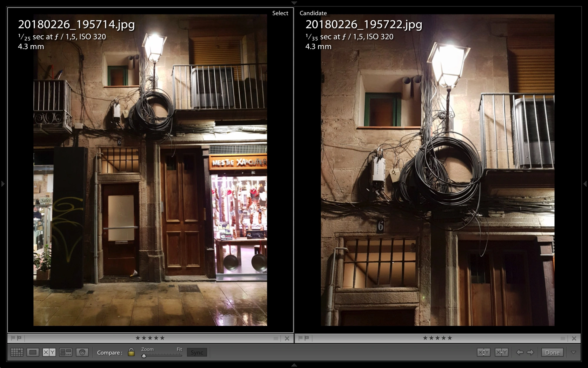Screen dimensions: 588x368
Task: Set color label on Candidate photo
Action: tap(563, 338)
